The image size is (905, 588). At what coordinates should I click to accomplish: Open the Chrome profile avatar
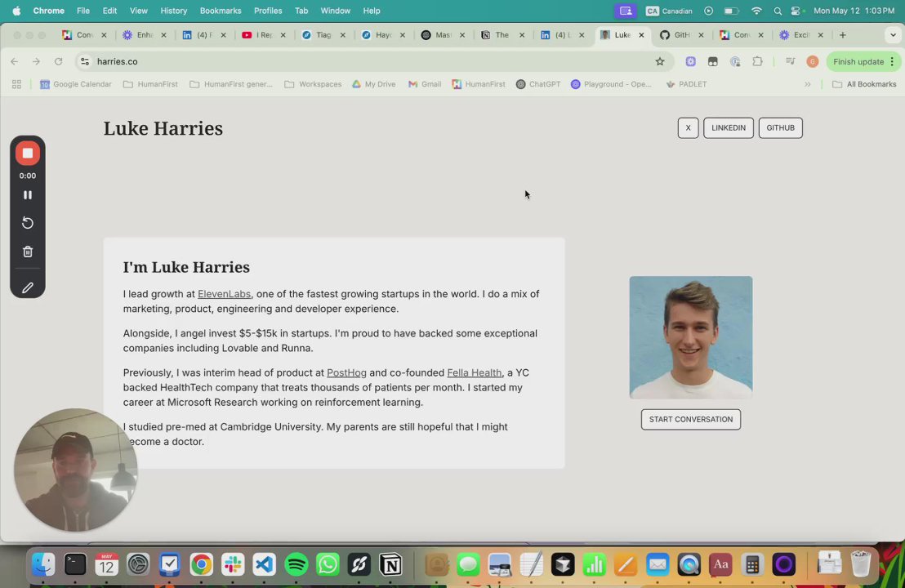point(812,62)
